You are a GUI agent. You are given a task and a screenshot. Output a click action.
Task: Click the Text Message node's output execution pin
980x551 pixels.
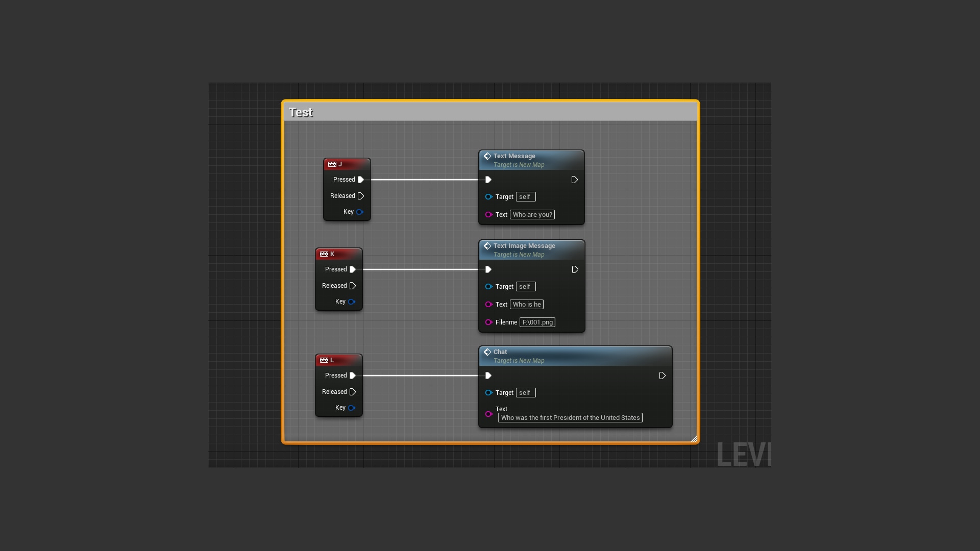(574, 180)
